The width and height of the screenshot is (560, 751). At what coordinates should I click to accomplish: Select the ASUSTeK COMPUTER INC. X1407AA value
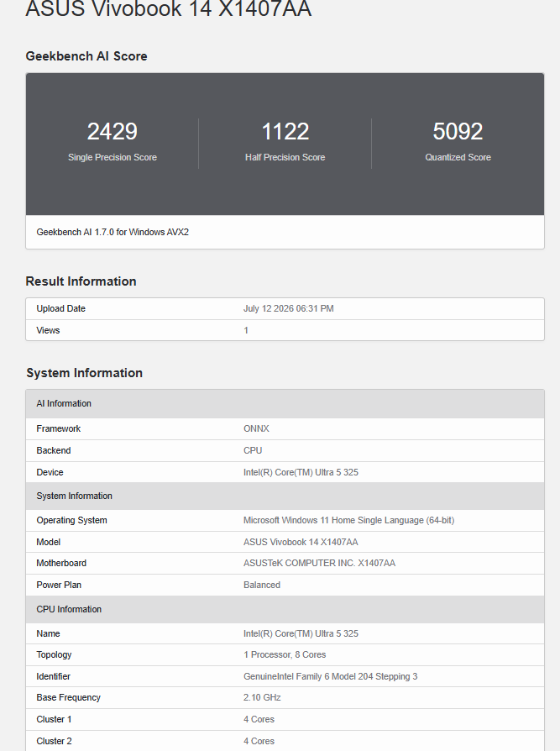point(319,563)
